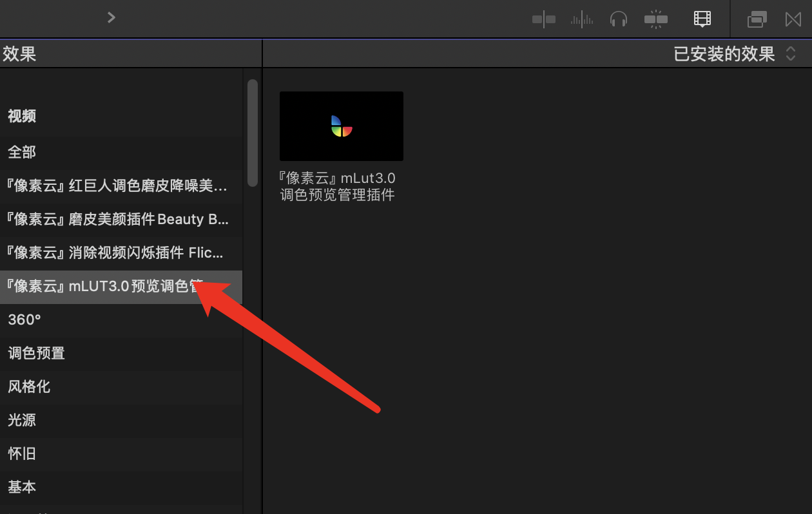The image size is (812, 514).
Task: Select 消除视频闪烁插件 Flic category
Action: [x=121, y=252]
